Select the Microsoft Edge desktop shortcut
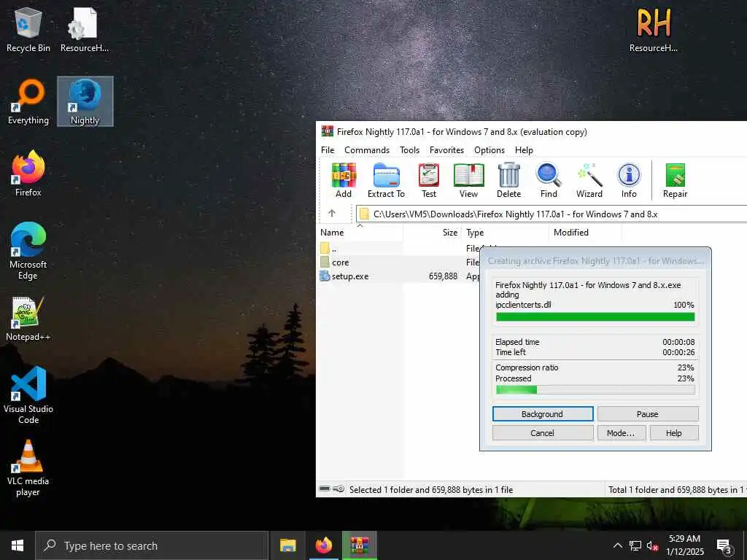The height and width of the screenshot is (560, 747). [28, 252]
